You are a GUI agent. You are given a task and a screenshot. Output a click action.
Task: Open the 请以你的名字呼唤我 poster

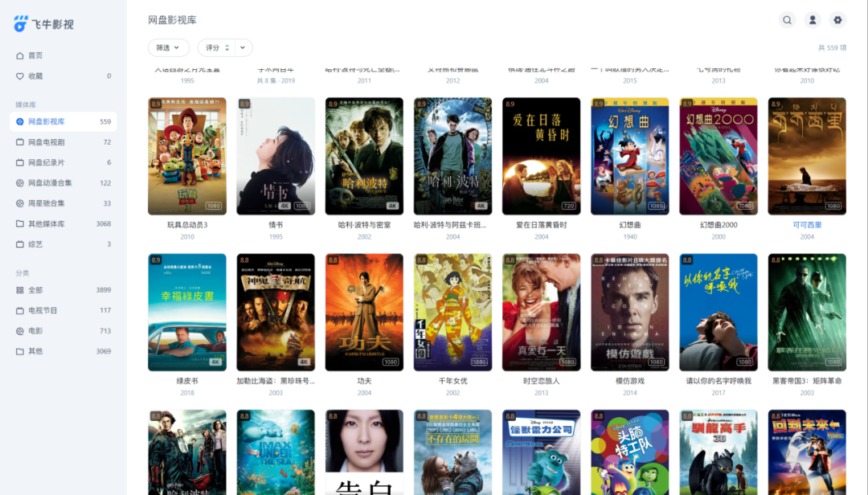click(719, 313)
